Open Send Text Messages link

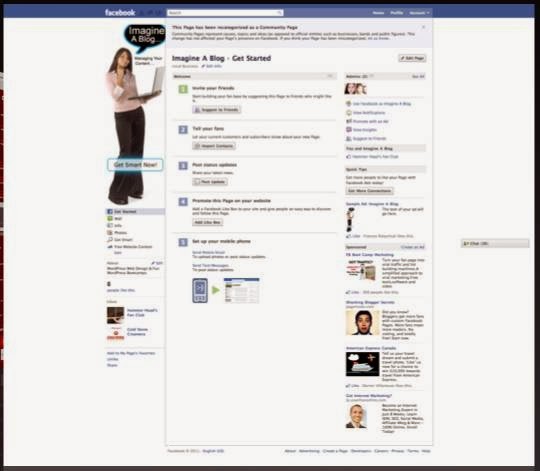[210, 265]
